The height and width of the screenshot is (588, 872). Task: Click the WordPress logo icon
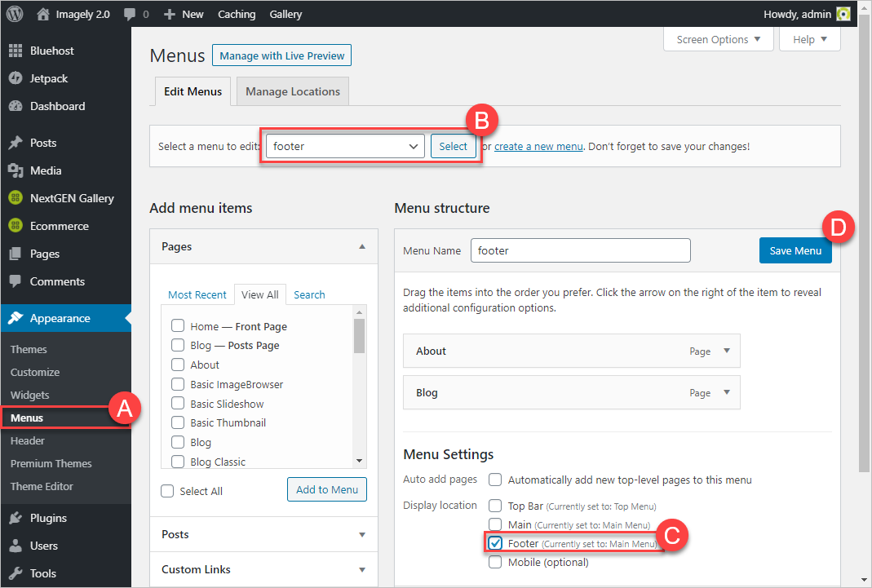click(x=15, y=14)
